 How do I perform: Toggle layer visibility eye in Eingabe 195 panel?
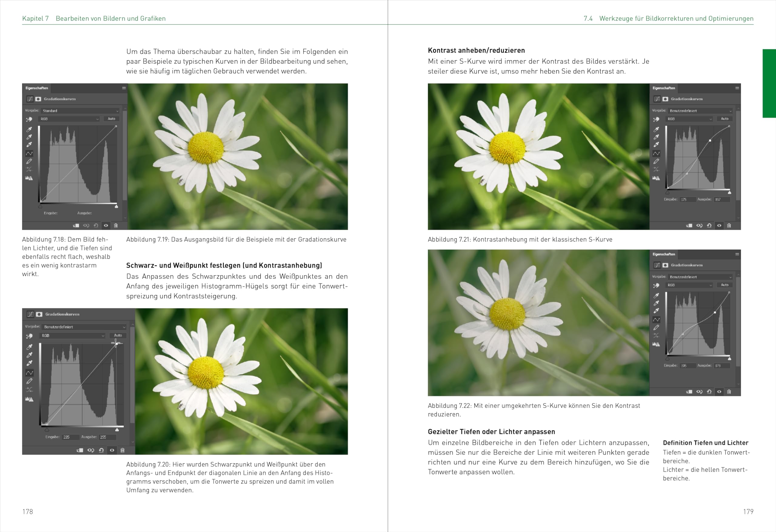point(719,391)
